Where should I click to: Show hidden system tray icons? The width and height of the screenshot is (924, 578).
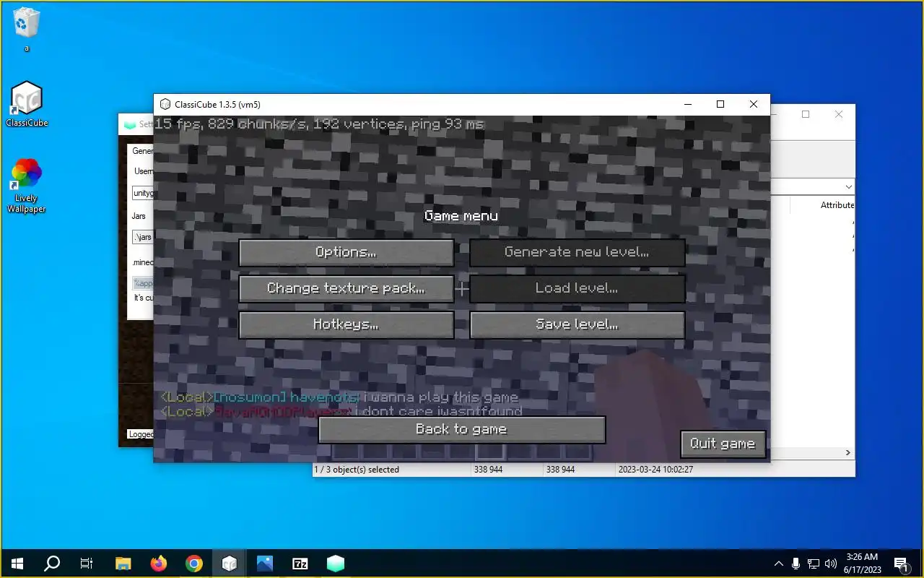[778, 564]
